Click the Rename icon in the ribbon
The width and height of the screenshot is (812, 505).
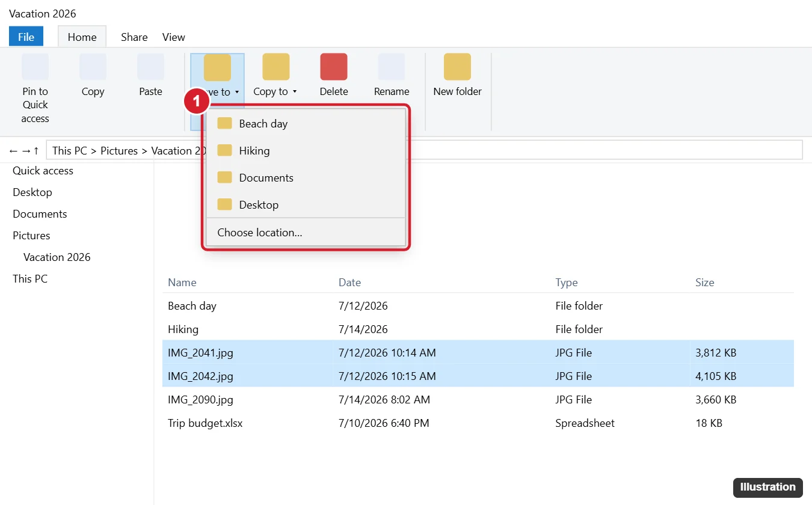click(x=392, y=67)
